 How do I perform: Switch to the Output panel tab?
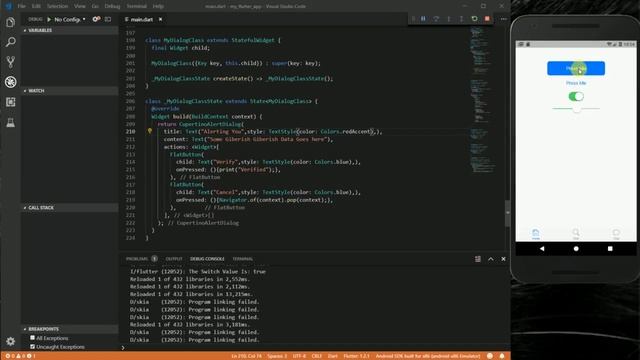coord(174,259)
